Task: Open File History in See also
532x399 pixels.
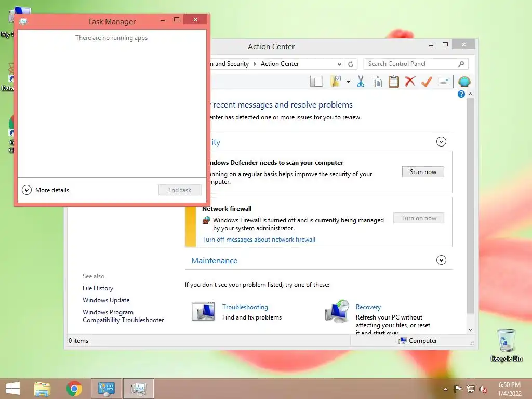Action: [98, 288]
